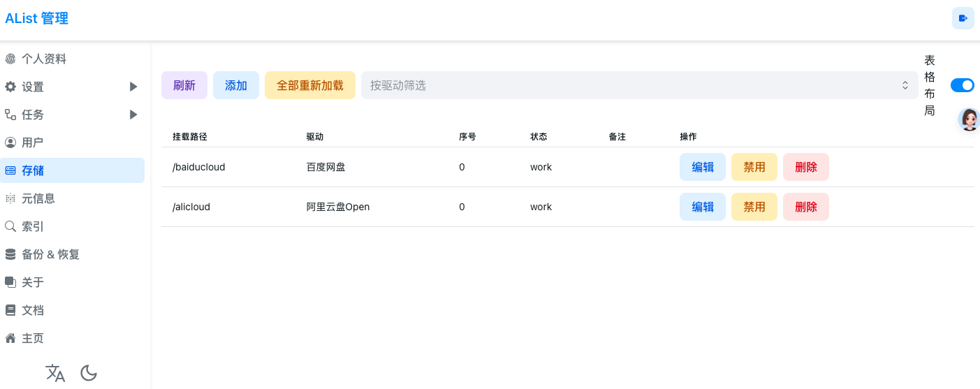Viewport: 980px width, 389px height.
Task: Toggle the 表格布局 switch off
Action: [963, 85]
